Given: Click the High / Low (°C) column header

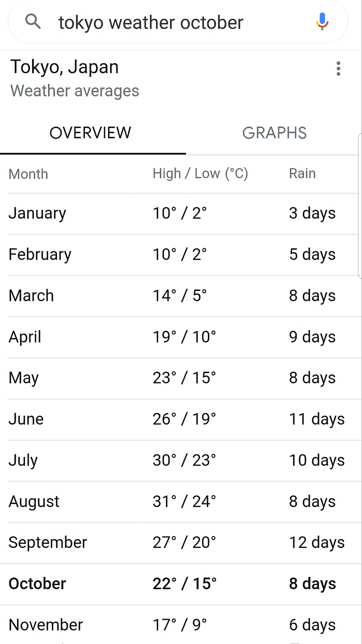Looking at the screenshot, I should (x=200, y=174).
